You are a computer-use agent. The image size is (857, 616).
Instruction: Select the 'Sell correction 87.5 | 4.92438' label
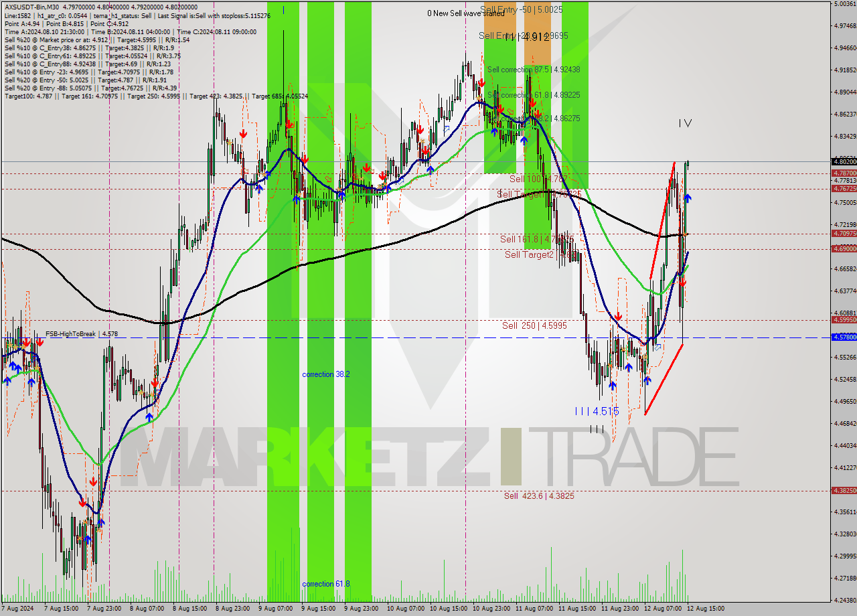(534, 70)
